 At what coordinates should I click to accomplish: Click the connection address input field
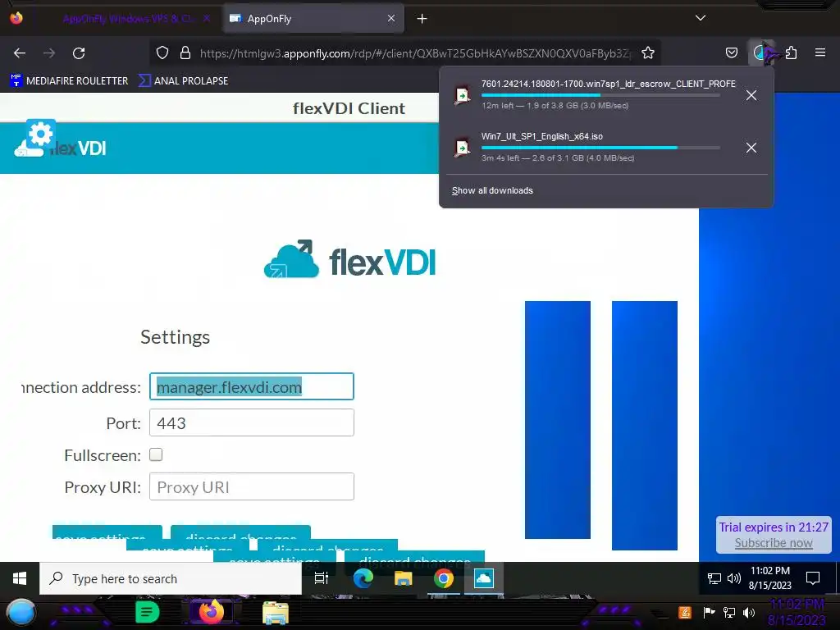coord(251,386)
